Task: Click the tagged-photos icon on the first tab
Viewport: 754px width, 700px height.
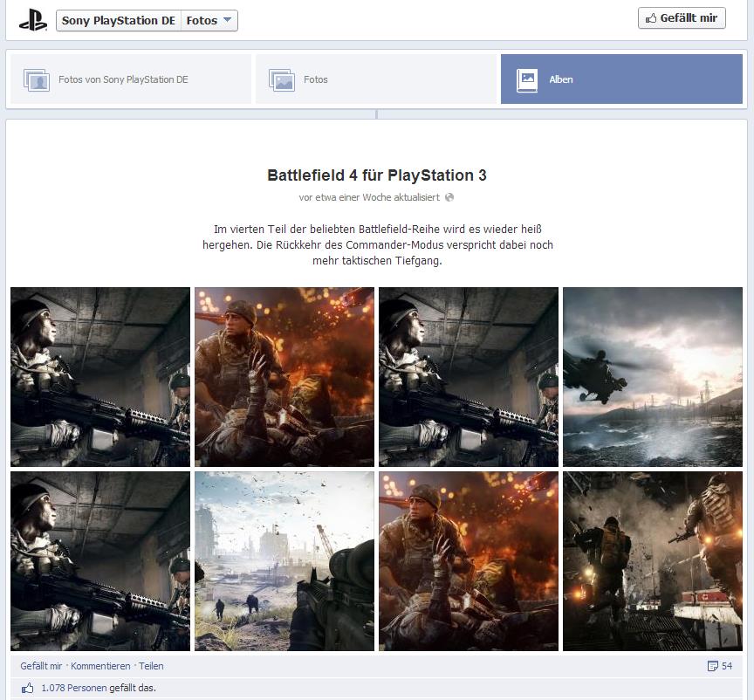Action: tap(37, 79)
